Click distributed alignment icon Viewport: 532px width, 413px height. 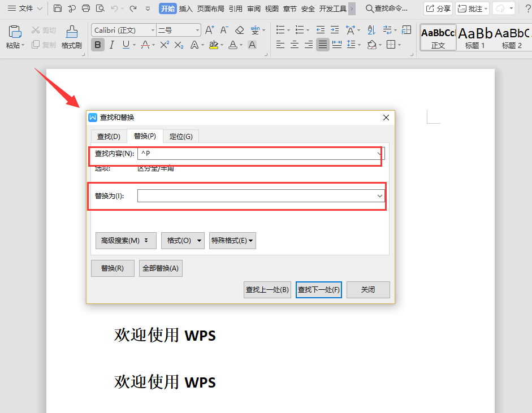337,45
